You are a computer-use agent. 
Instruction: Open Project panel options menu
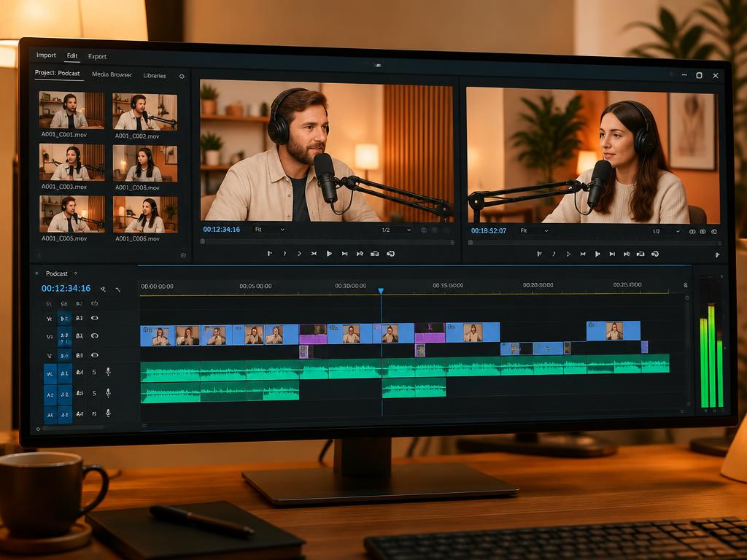[x=182, y=76]
